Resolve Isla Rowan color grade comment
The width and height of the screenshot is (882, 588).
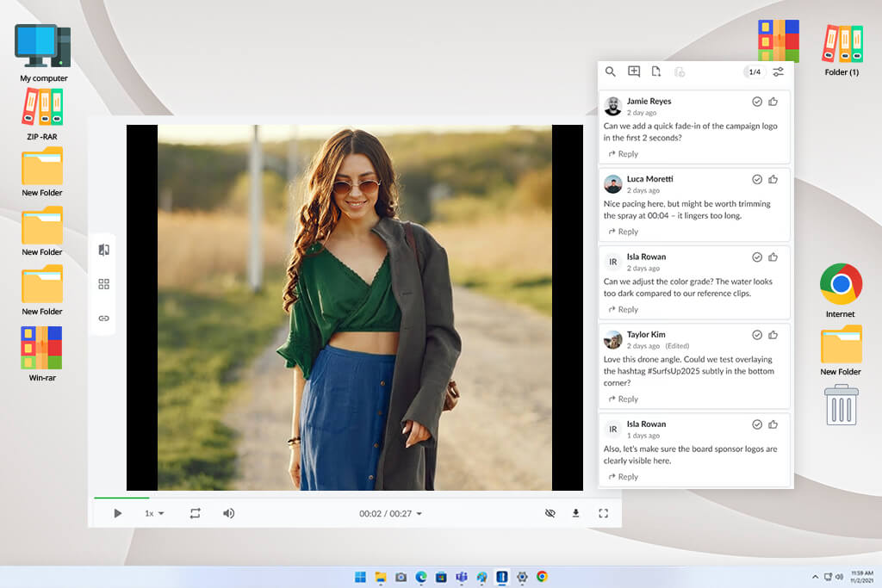point(757,257)
